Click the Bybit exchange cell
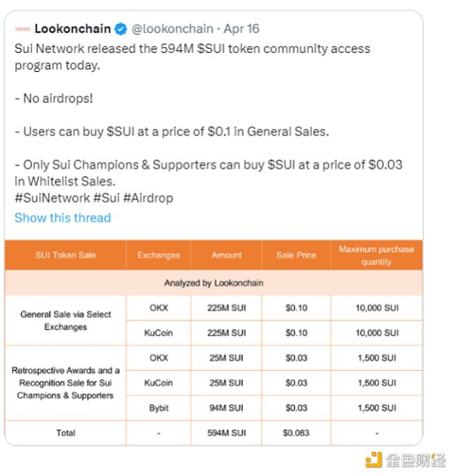This screenshot has height=476, width=454. tap(159, 408)
